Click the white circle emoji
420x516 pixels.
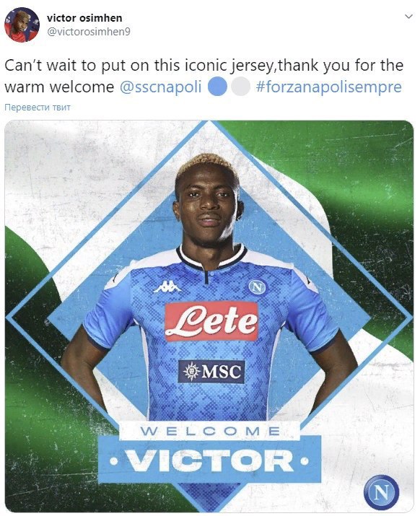(x=240, y=87)
